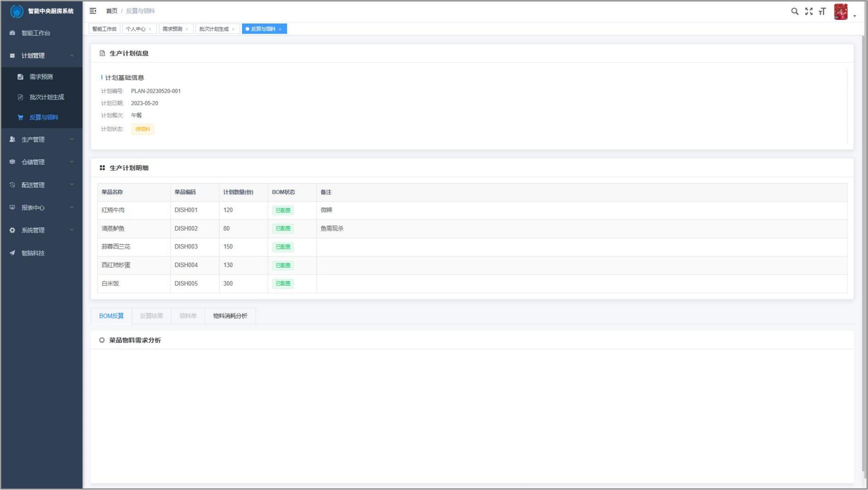Expand the 仓储管理 menu group
Image resolution: width=868 pixels, height=490 pixels.
[41, 162]
